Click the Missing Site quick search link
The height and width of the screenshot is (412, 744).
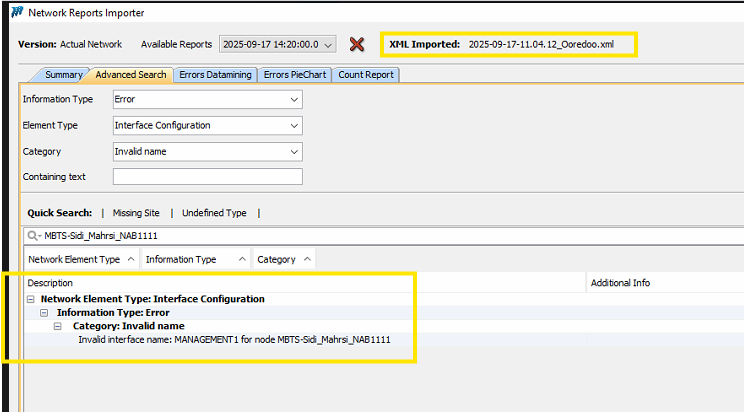tap(135, 213)
